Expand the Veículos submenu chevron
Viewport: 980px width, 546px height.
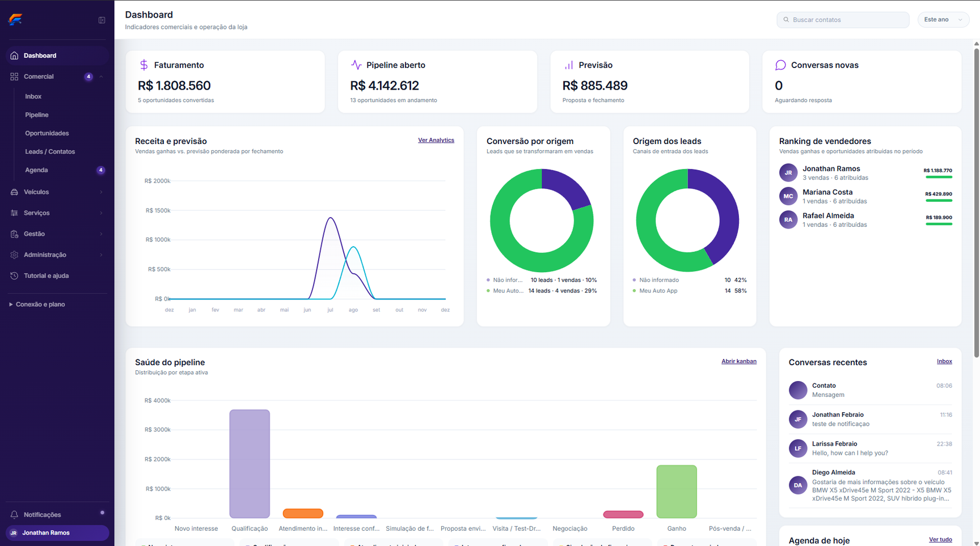[102, 192]
